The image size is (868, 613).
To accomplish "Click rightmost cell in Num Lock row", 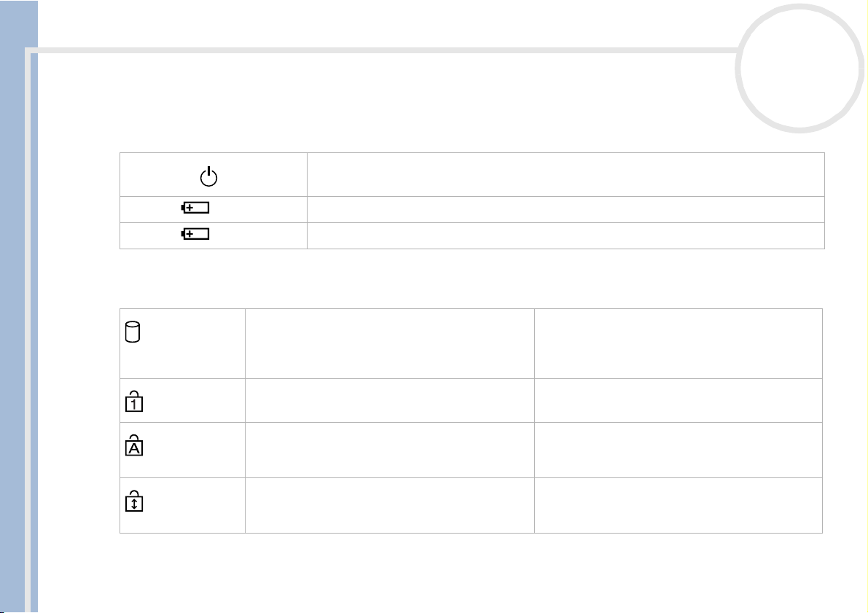I will [679, 400].
